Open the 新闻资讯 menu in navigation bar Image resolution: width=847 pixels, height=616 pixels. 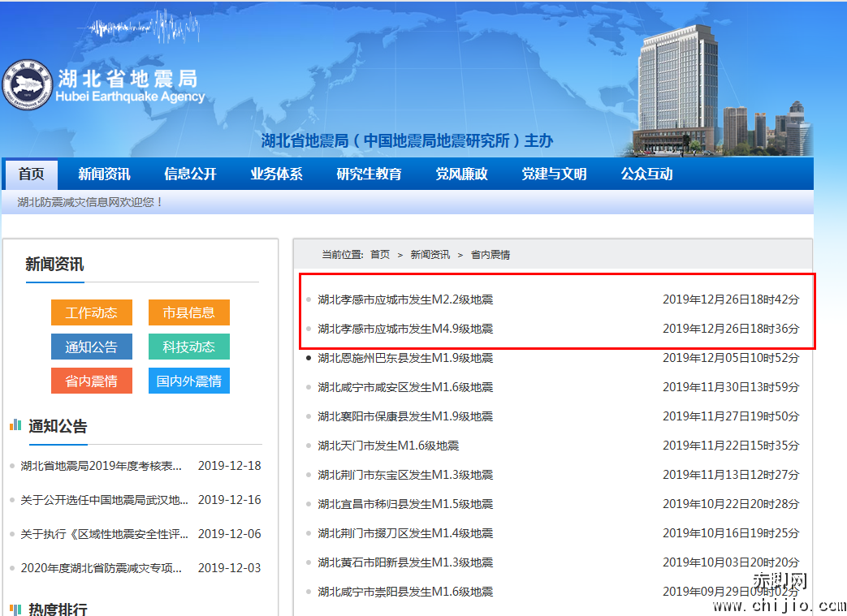(x=104, y=174)
